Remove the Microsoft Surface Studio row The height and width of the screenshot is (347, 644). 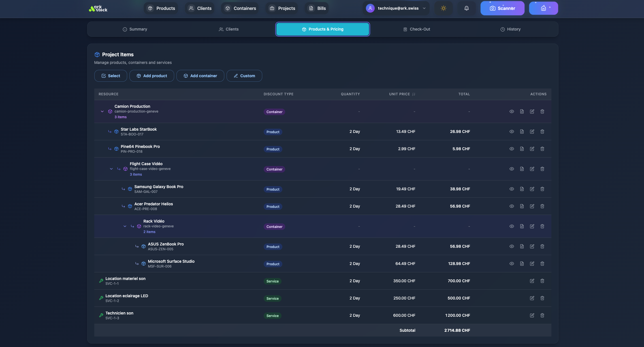(542, 264)
